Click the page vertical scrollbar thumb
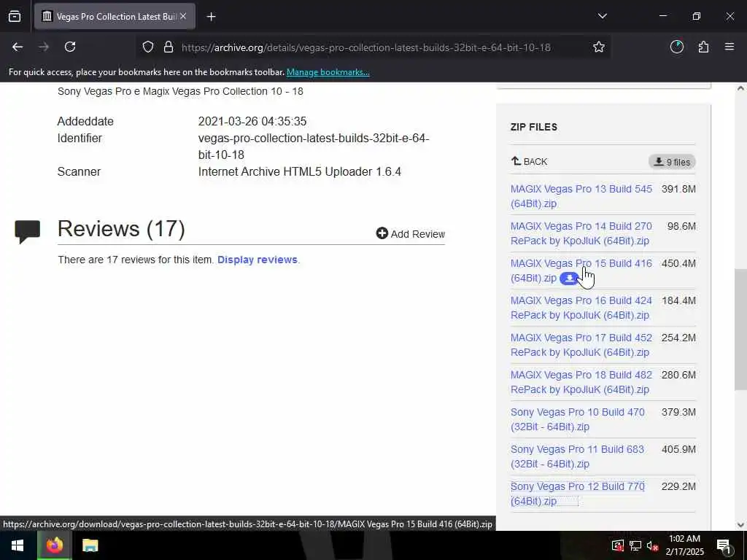Viewport: 747px width, 560px height. coord(741,330)
